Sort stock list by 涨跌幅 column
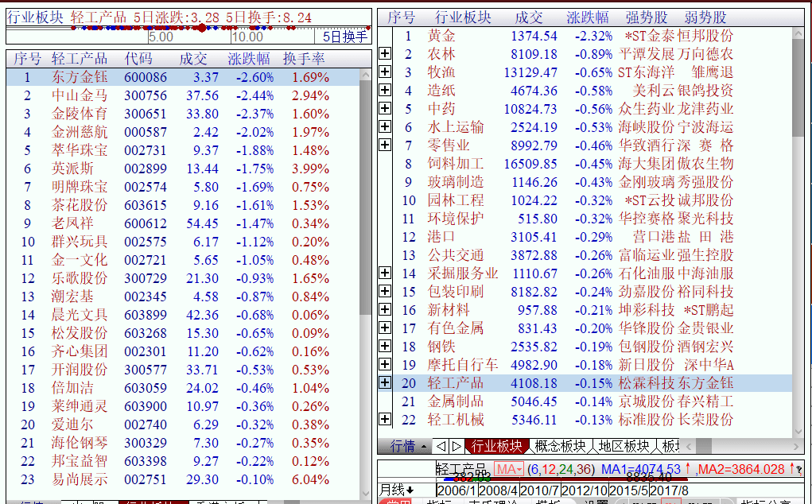 click(249, 59)
